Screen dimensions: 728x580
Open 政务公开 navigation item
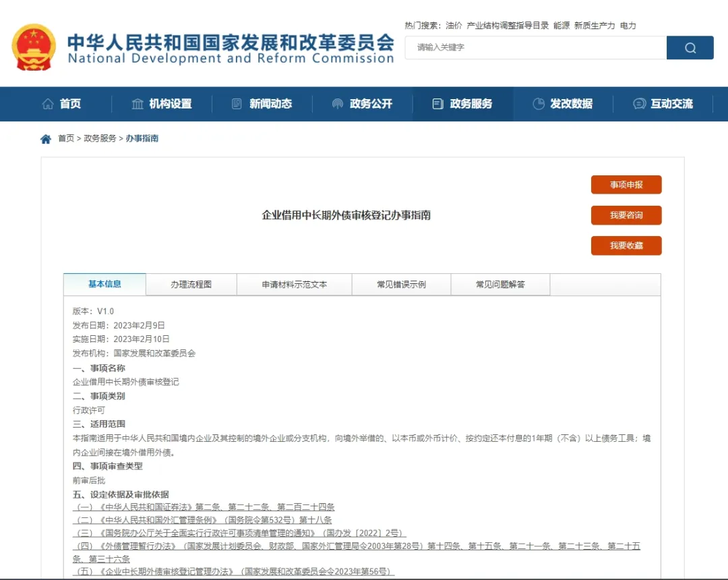pos(362,104)
